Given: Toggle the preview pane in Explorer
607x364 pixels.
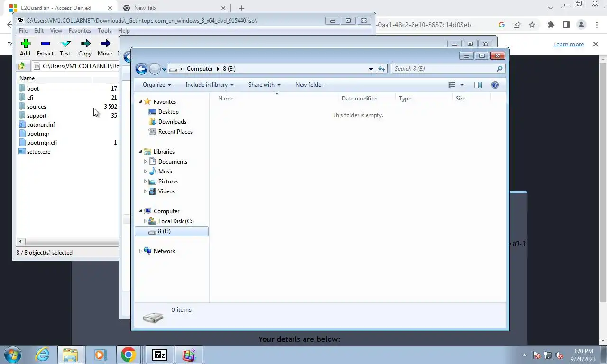Looking at the screenshot, I should [x=478, y=85].
